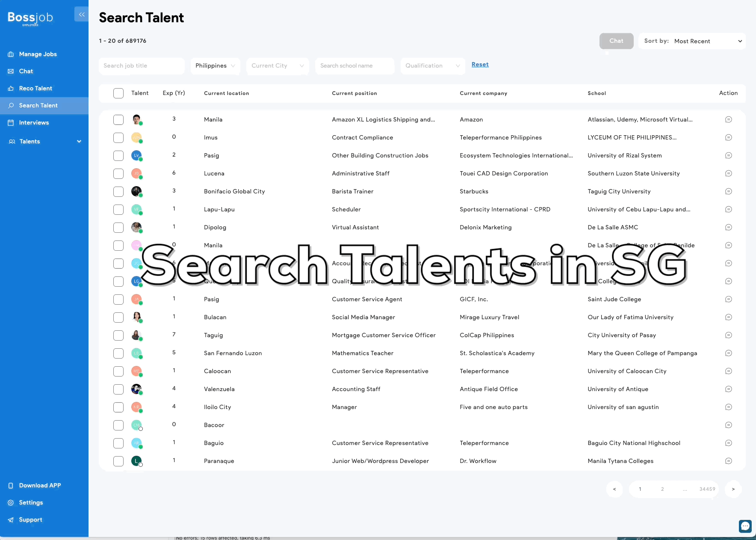Chat with Paranaque Wordpress Developer

point(729,461)
